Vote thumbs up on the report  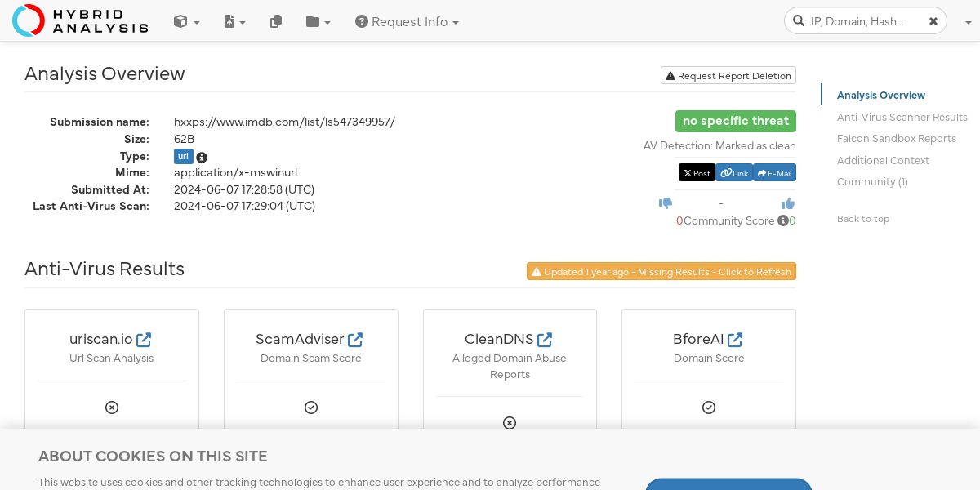click(x=788, y=203)
